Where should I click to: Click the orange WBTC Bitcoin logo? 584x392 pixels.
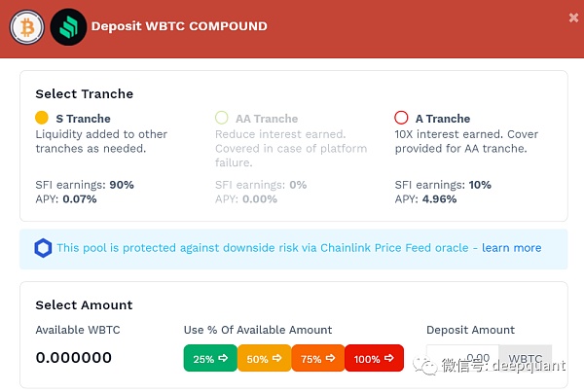[x=26, y=26]
